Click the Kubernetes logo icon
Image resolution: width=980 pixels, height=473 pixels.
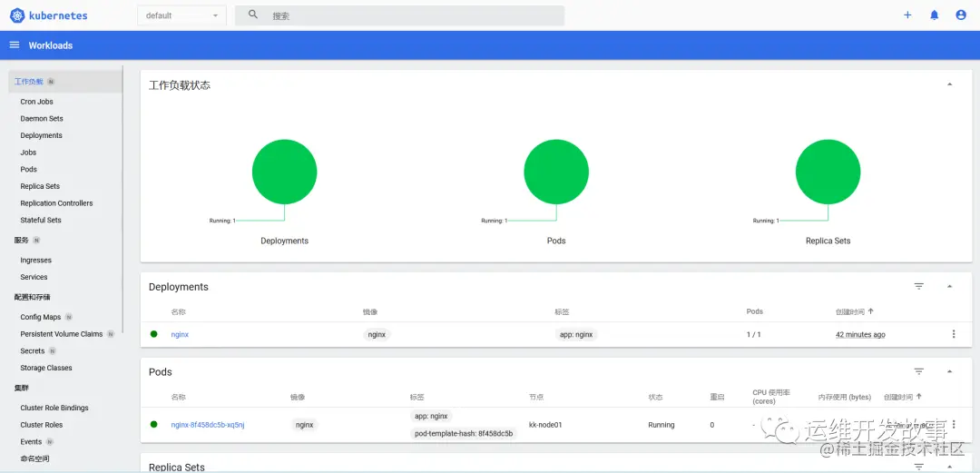[17, 15]
